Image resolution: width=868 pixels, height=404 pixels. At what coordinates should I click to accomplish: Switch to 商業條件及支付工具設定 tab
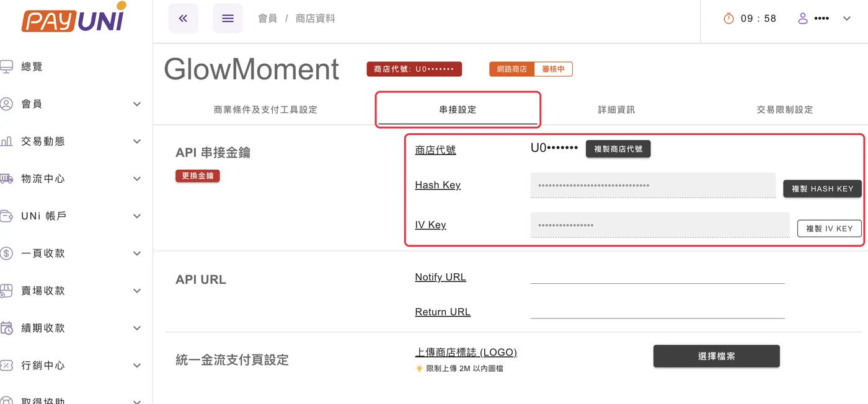click(265, 110)
